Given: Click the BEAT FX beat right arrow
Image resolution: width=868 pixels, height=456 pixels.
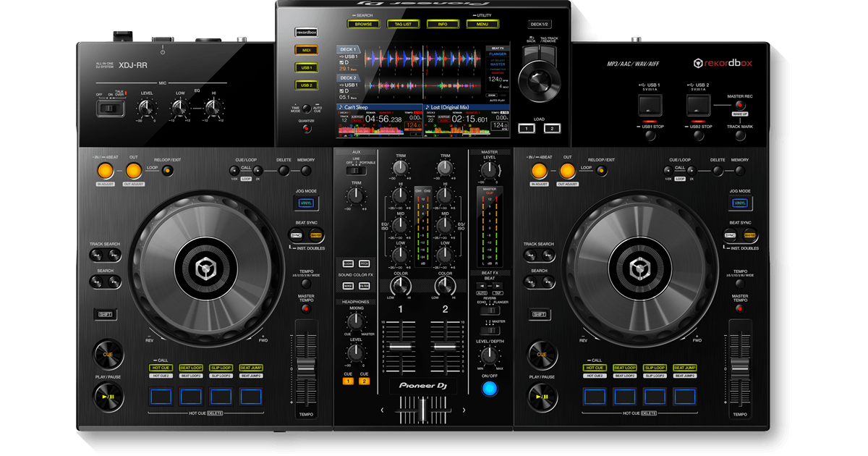Looking at the screenshot, I should point(498,286).
